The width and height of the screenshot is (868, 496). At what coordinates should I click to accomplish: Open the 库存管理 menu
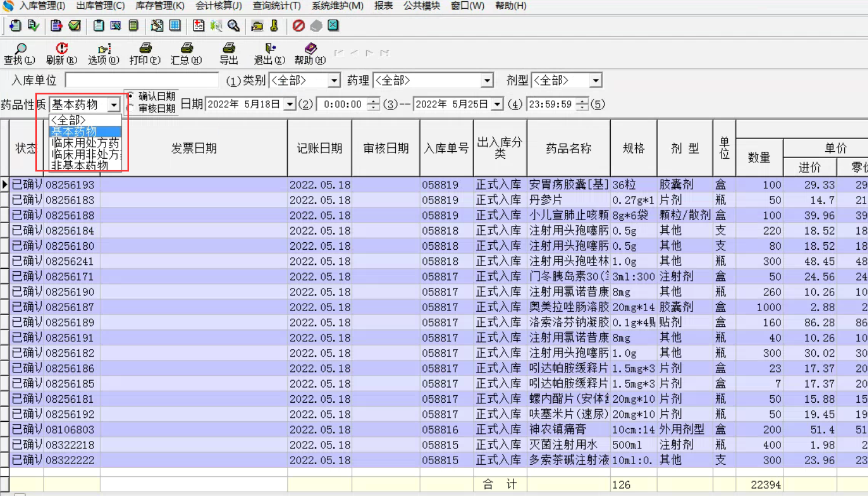coord(159,6)
